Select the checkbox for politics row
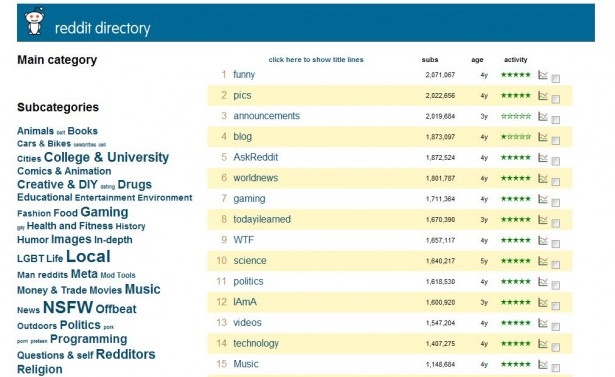This screenshot has width=615, height=377. pyautogui.click(x=555, y=286)
